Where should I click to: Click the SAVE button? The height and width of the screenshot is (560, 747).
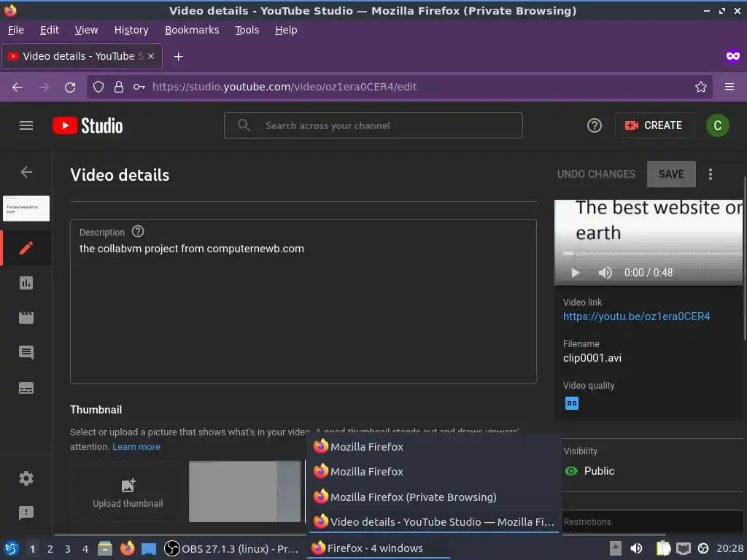click(671, 174)
